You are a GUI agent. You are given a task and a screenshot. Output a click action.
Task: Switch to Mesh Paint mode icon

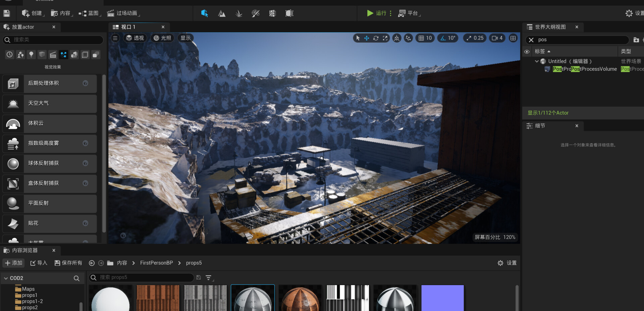pyautogui.click(x=256, y=13)
